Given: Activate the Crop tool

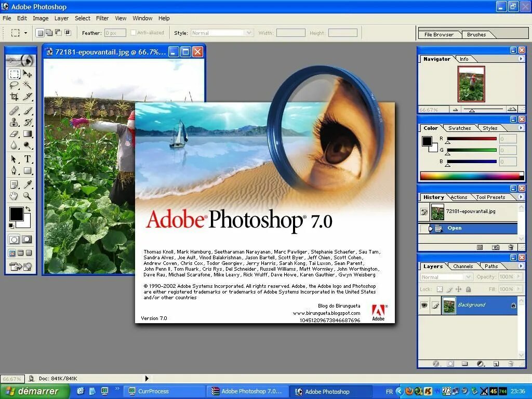Looking at the screenshot, I should tap(13, 96).
